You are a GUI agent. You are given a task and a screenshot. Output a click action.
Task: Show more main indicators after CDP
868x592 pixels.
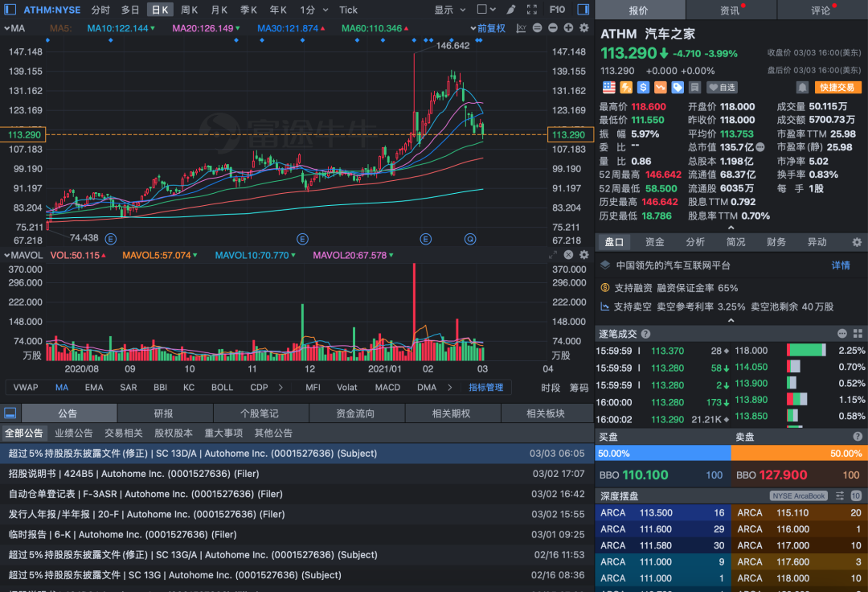(280, 387)
